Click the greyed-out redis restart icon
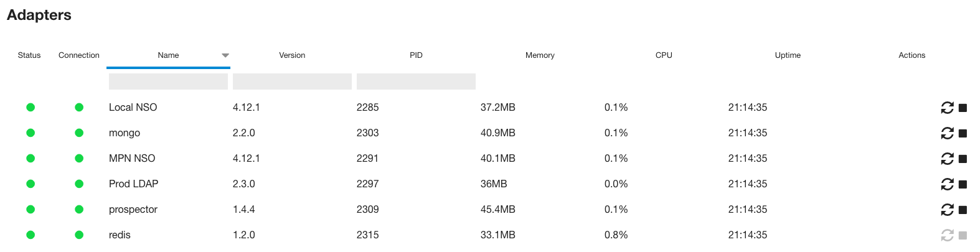 tap(947, 235)
